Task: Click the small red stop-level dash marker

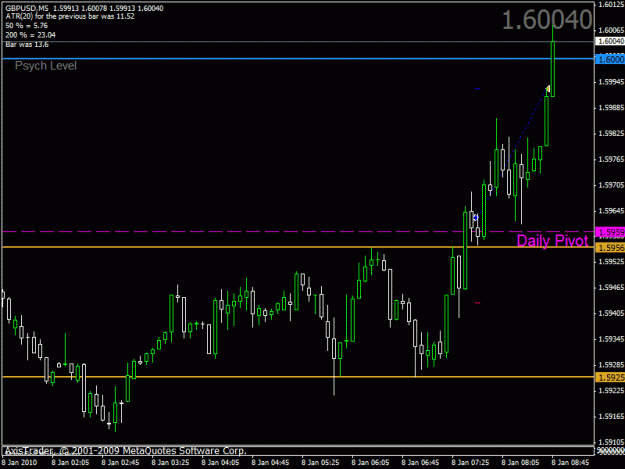Action: (x=478, y=303)
